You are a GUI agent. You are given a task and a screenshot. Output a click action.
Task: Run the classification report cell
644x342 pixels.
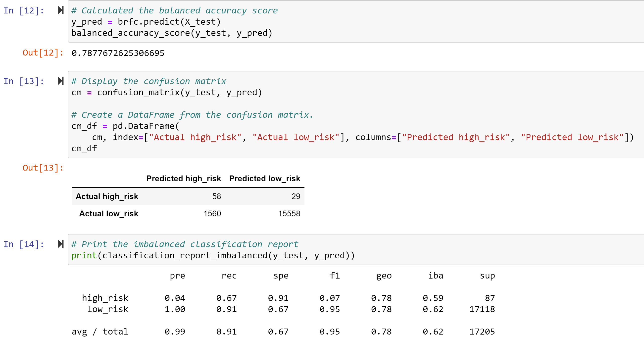pos(61,244)
